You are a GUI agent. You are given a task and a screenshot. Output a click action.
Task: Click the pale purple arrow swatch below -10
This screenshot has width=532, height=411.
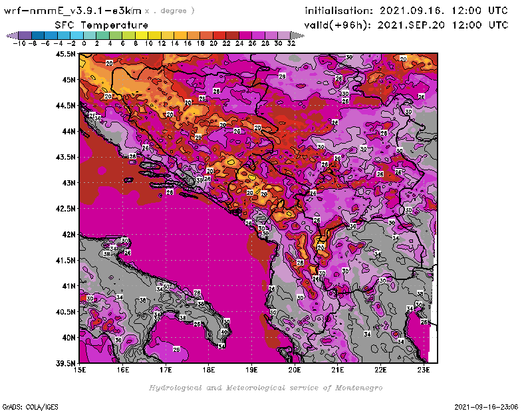tap(13, 35)
